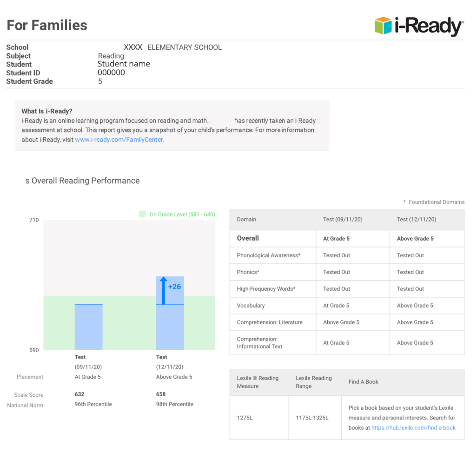
Task: Select the Phonological Awareness row label
Action: pyautogui.click(x=269, y=255)
